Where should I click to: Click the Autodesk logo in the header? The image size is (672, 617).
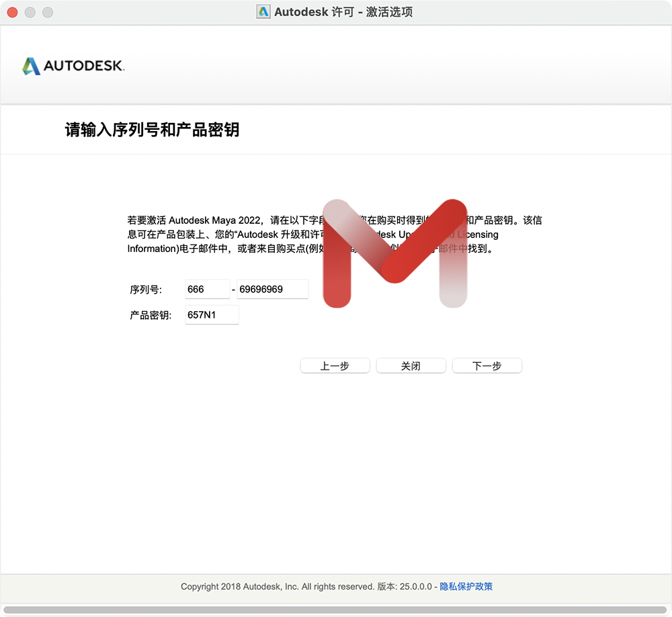tap(73, 66)
